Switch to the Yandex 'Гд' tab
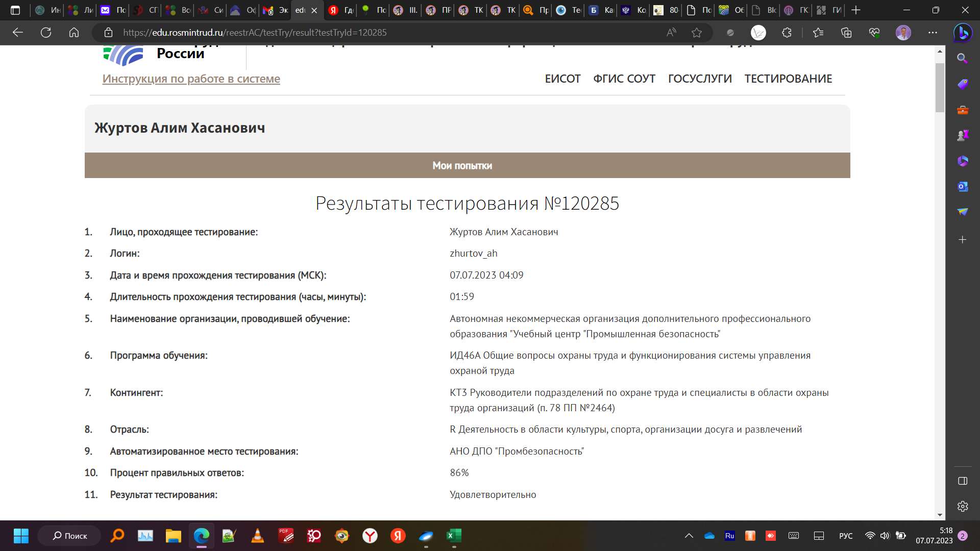 click(x=341, y=10)
